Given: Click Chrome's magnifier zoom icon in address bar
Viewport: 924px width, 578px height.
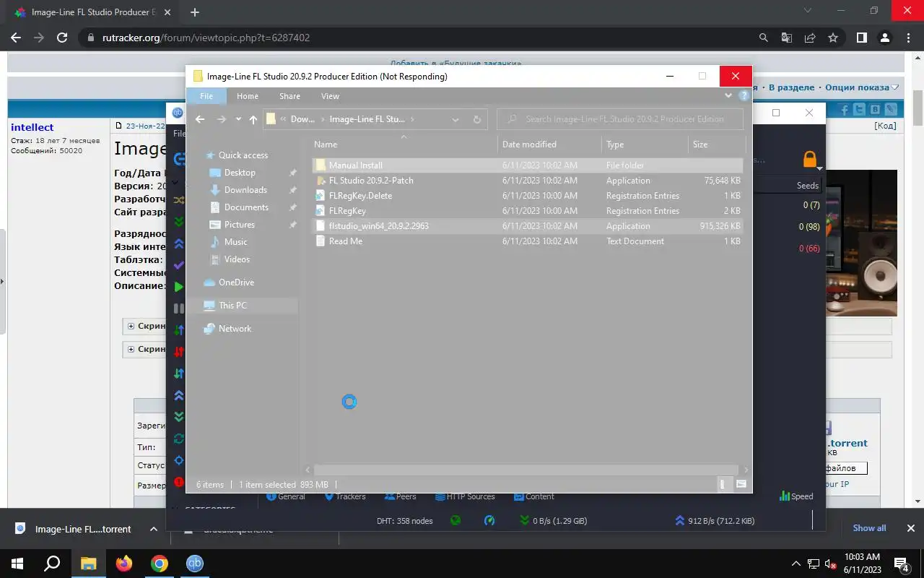Looking at the screenshot, I should point(764,38).
